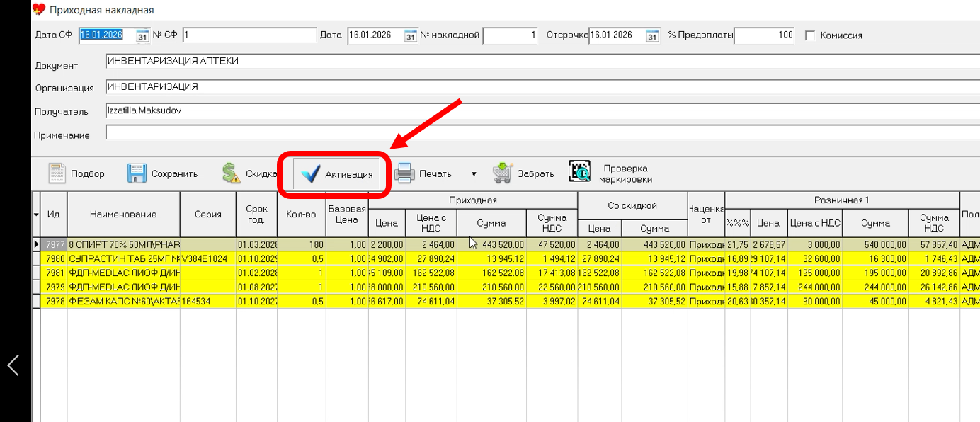
Task: Toggle the Комиссия checkbox
Action: [x=811, y=35]
